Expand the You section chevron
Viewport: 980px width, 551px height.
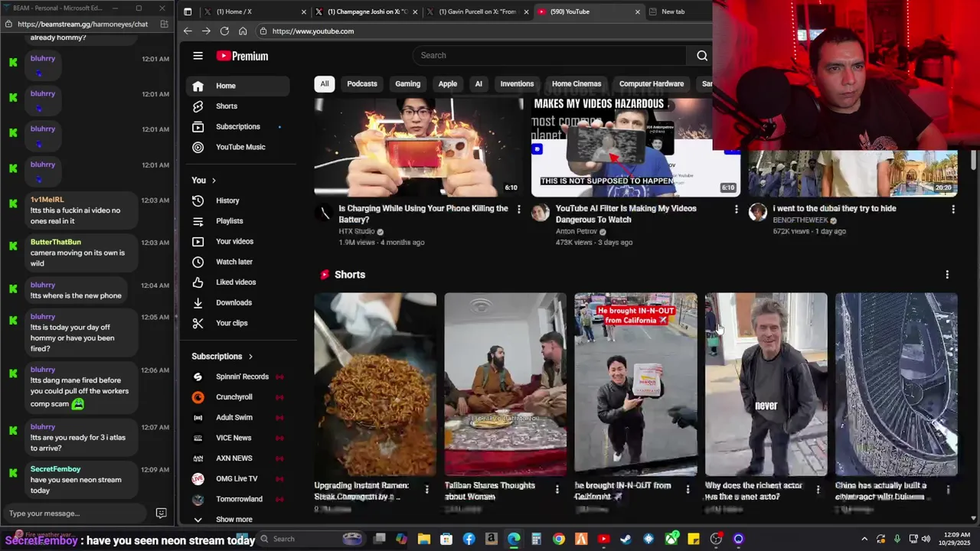214,181
